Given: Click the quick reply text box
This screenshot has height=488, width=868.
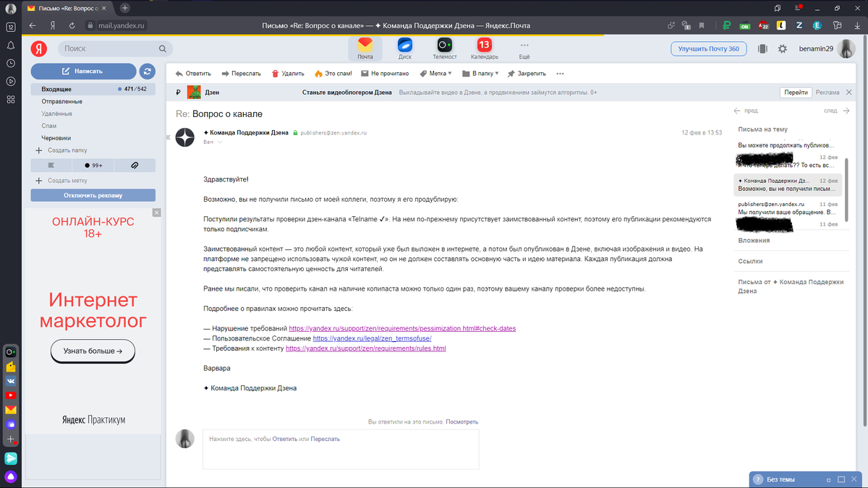Looking at the screenshot, I should pos(340,449).
